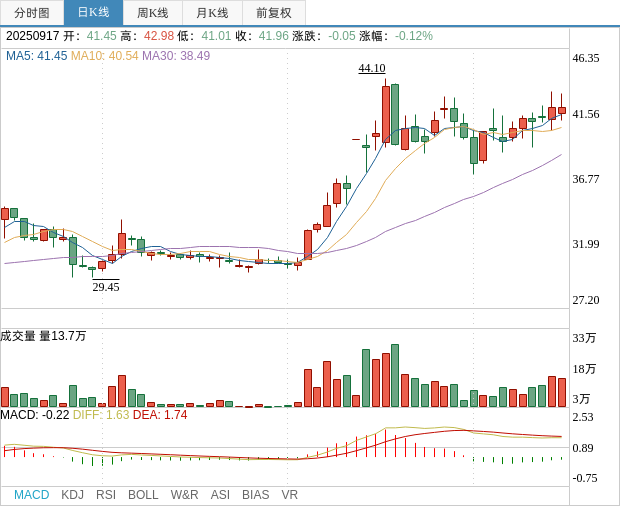Switch to the 分时图 tab
This screenshot has width=620, height=506.
tap(32, 13)
